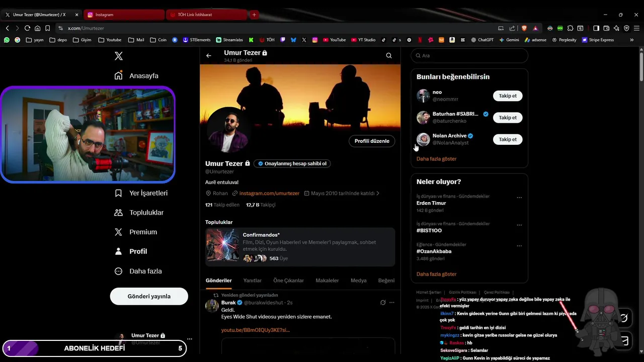Switch to the Gönderiler tab
This screenshot has height=362, width=644.
coord(219,281)
